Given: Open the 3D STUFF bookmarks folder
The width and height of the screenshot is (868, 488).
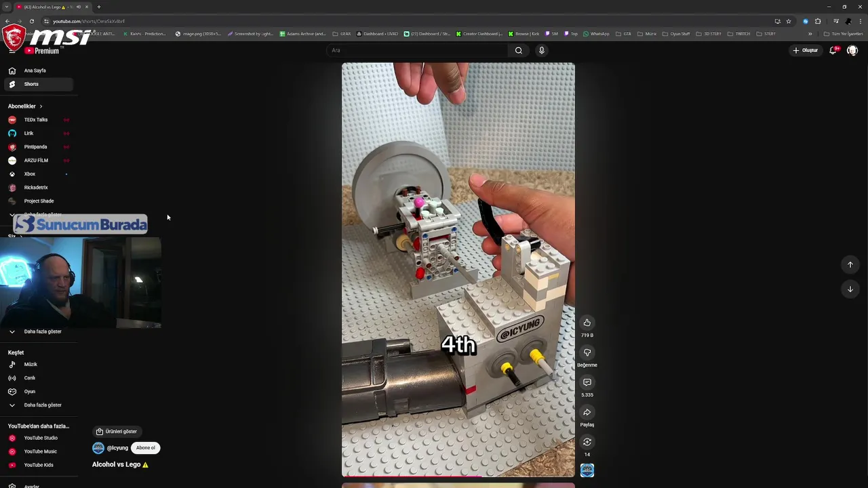Looking at the screenshot, I should point(709,34).
